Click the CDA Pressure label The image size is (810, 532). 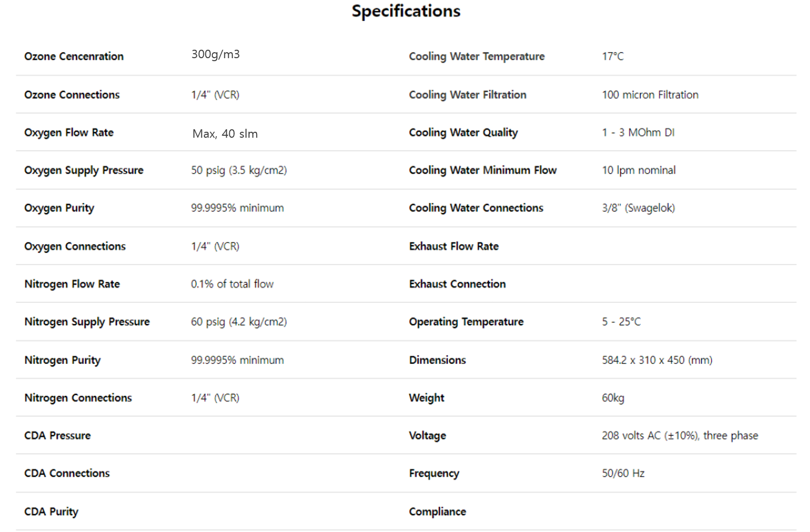tap(57, 436)
